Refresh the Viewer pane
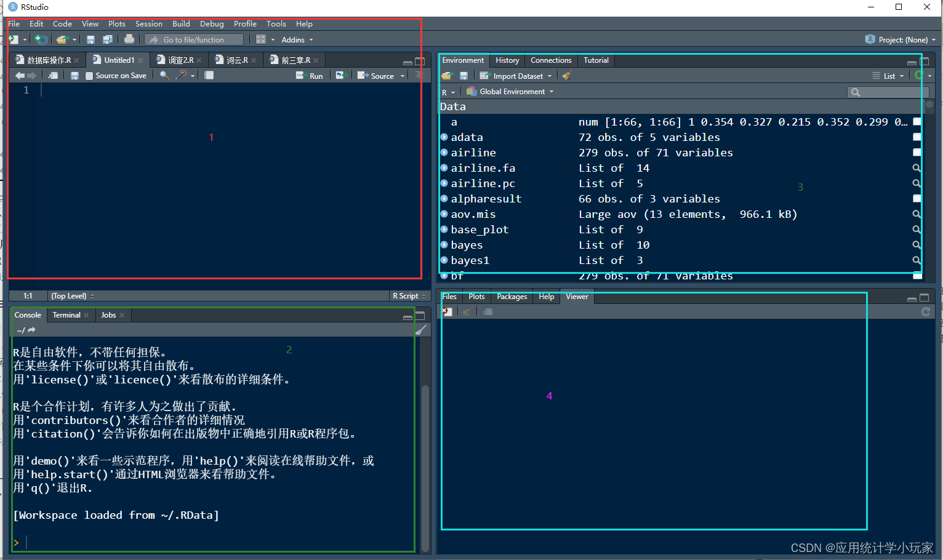 pos(926,312)
